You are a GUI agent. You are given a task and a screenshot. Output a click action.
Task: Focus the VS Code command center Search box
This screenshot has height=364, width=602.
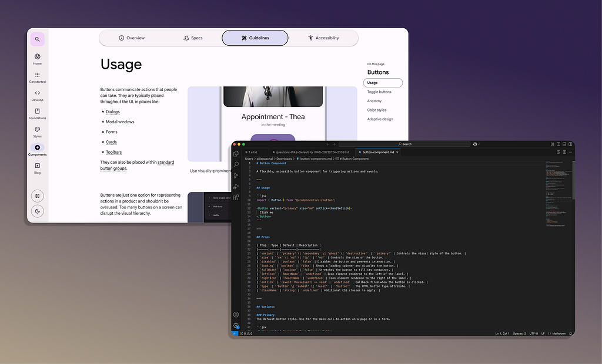click(x=404, y=144)
